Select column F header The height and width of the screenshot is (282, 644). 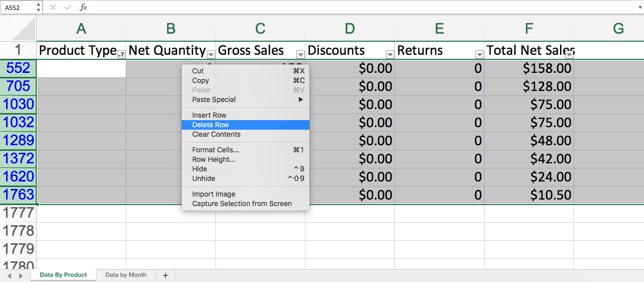tap(529, 29)
